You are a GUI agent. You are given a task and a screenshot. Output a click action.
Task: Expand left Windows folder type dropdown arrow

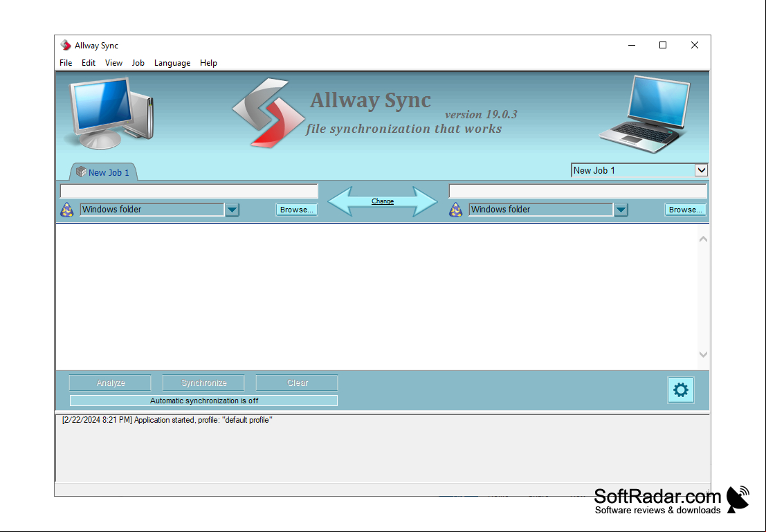coord(232,210)
